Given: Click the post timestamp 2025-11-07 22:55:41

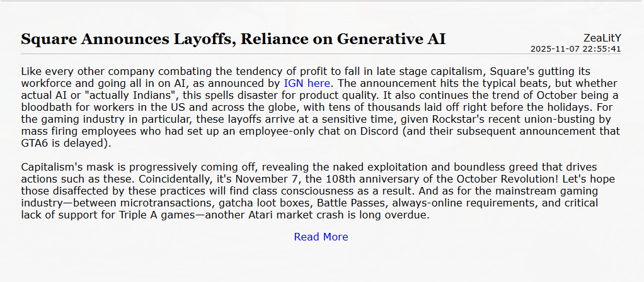Looking at the screenshot, I should (x=575, y=48).
